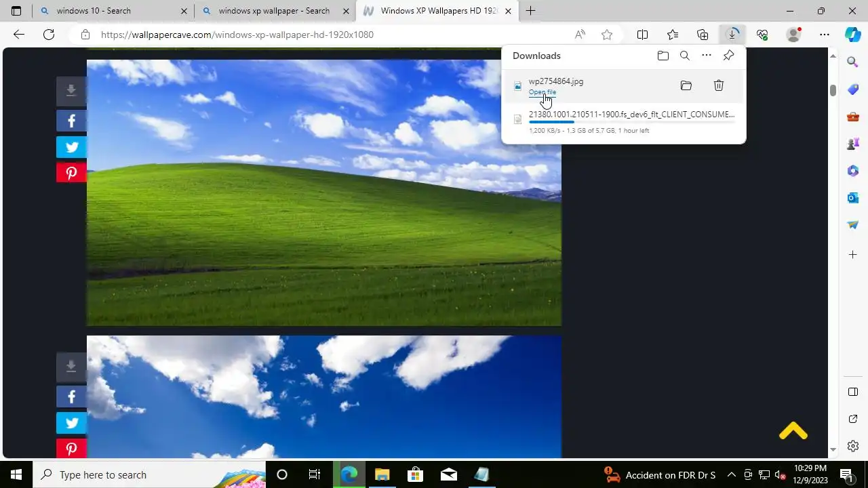The width and height of the screenshot is (868, 488).
Task: Share Bliss wallpaper on Facebook
Action: [x=71, y=121]
